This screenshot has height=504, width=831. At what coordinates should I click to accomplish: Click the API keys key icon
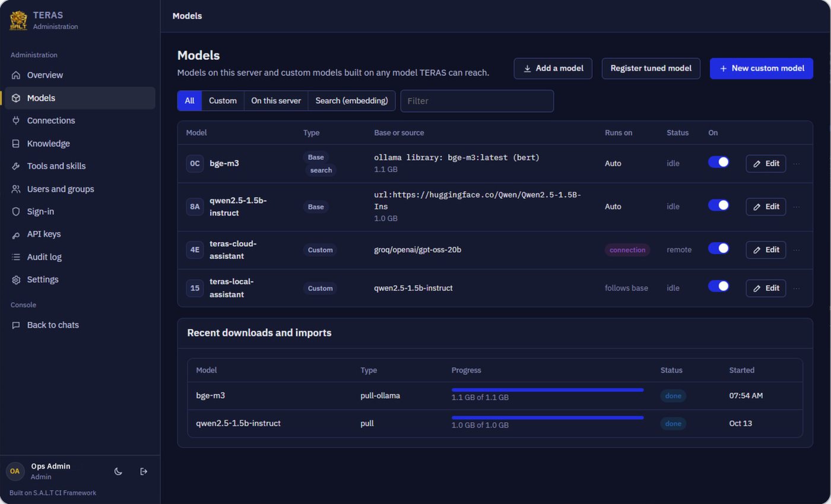(x=16, y=234)
